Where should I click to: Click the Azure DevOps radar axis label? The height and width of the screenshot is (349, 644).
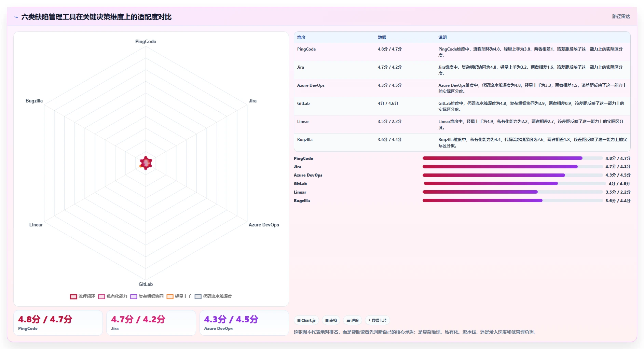tap(264, 225)
